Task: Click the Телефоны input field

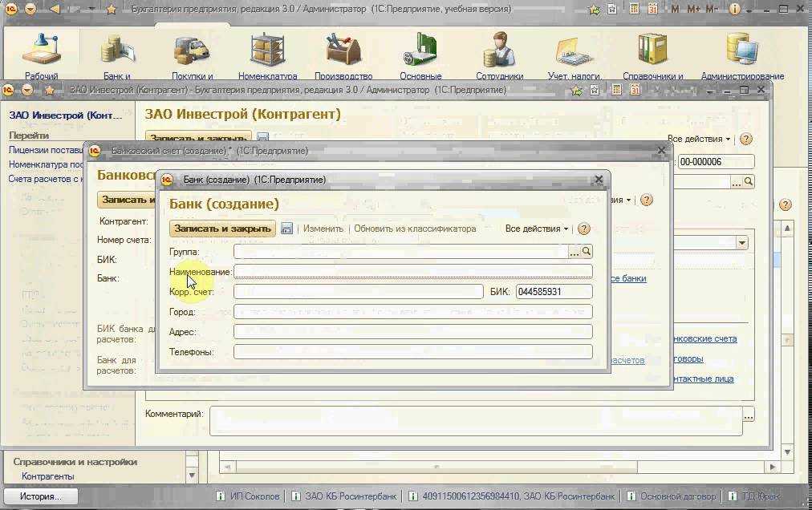Action: pyautogui.click(x=412, y=352)
